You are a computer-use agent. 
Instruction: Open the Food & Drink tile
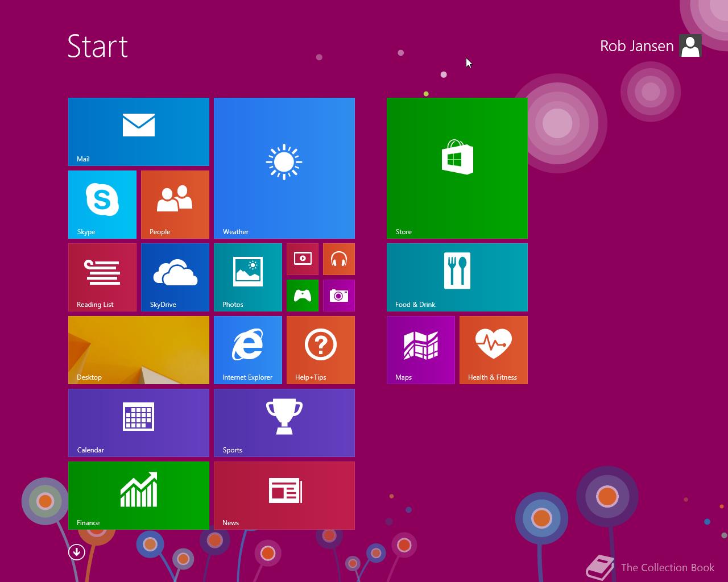click(x=457, y=277)
